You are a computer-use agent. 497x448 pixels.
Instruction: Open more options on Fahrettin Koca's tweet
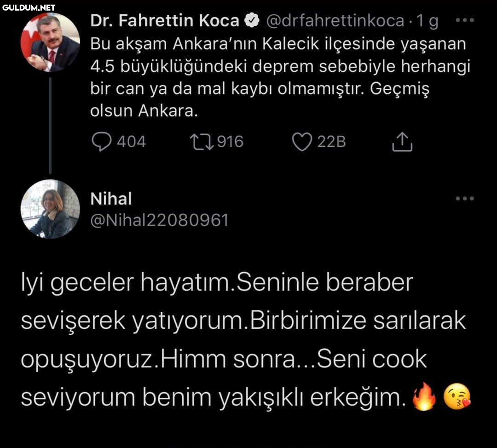coord(464,21)
